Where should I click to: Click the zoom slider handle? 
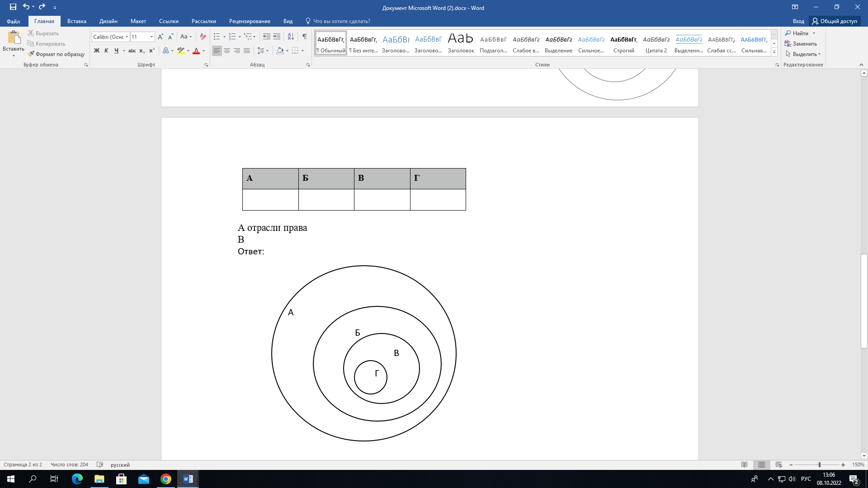[x=819, y=465]
